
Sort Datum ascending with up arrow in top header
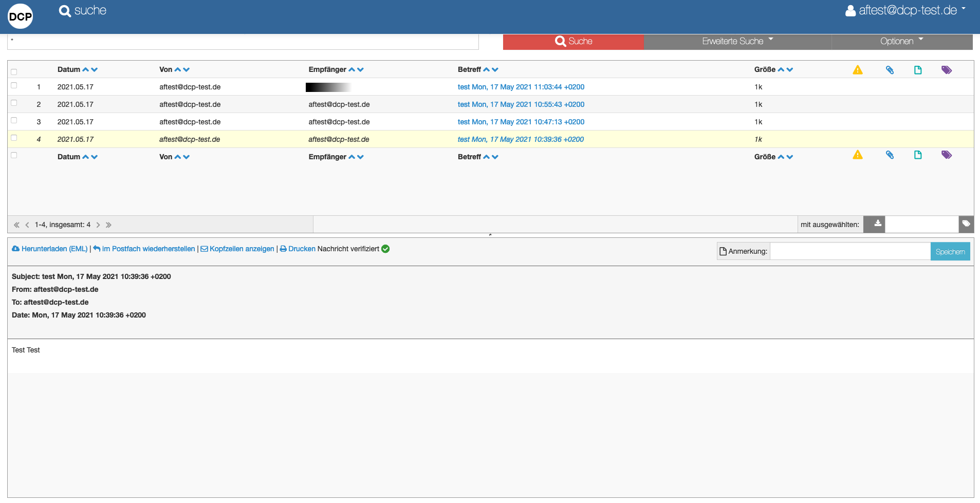[x=86, y=69]
